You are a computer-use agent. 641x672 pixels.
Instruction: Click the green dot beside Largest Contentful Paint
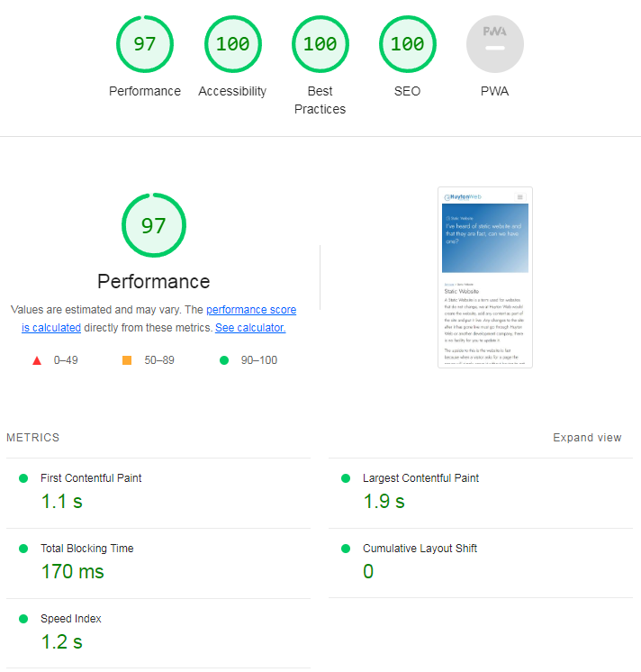click(x=346, y=478)
